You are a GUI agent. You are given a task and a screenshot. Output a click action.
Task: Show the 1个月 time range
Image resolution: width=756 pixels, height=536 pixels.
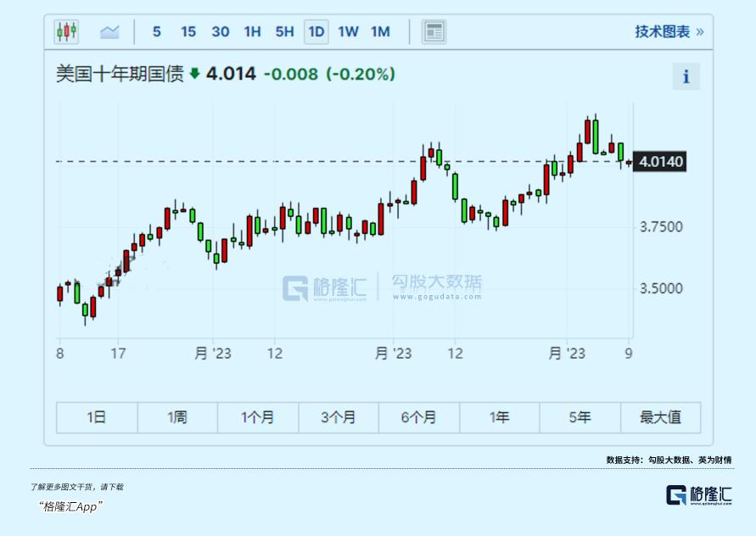pos(258,417)
